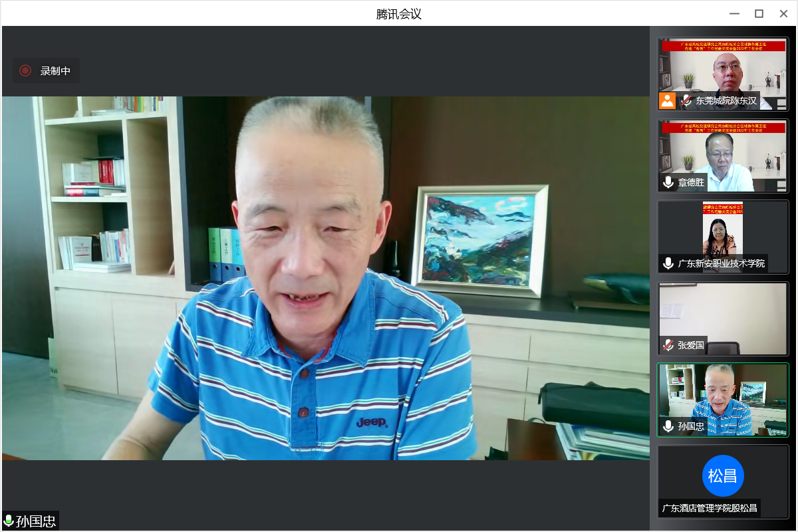Click the 腾讯会议 window title bar

point(398,13)
